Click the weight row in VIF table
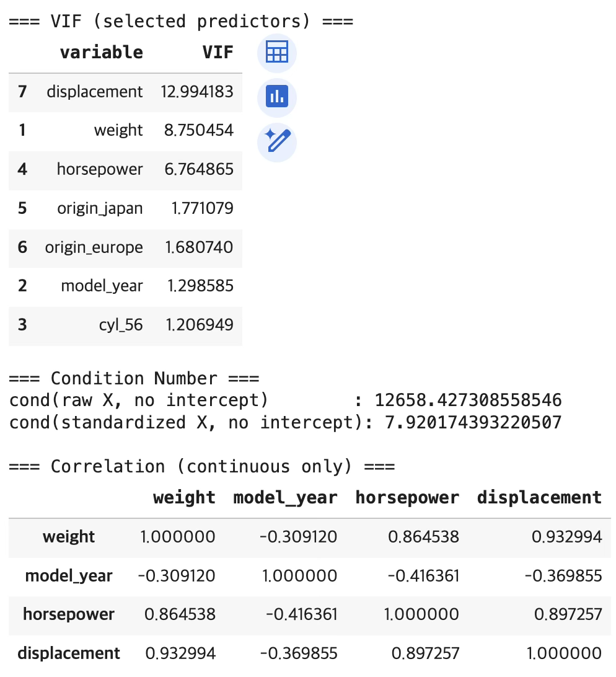The width and height of the screenshot is (616, 677). [118, 130]
